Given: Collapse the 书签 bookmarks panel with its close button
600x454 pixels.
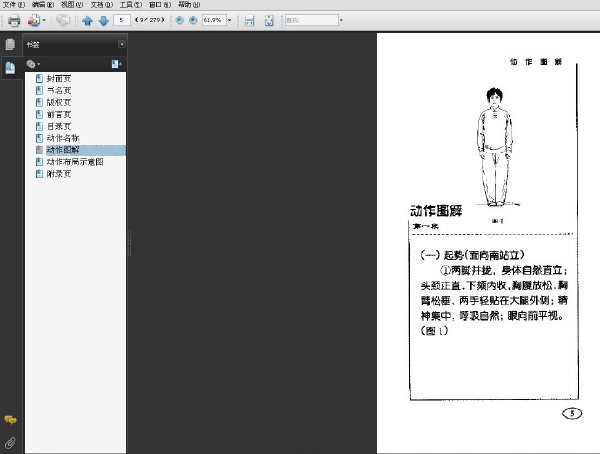Looking at the screenshot, I should pos(122,44).
